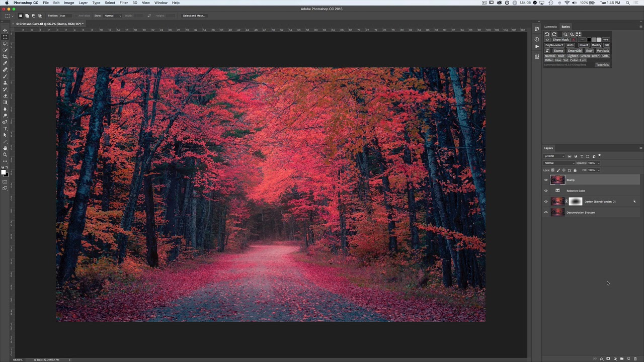Select the Healing Brush tool
The image size is (644, 362).
coord(5,69)
